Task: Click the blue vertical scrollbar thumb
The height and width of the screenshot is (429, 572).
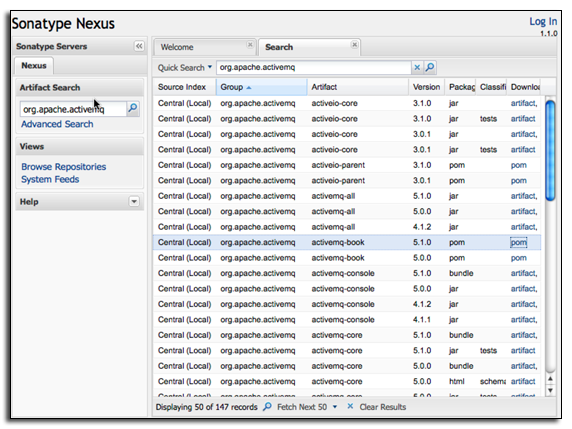Action: (x=550, y=150)
